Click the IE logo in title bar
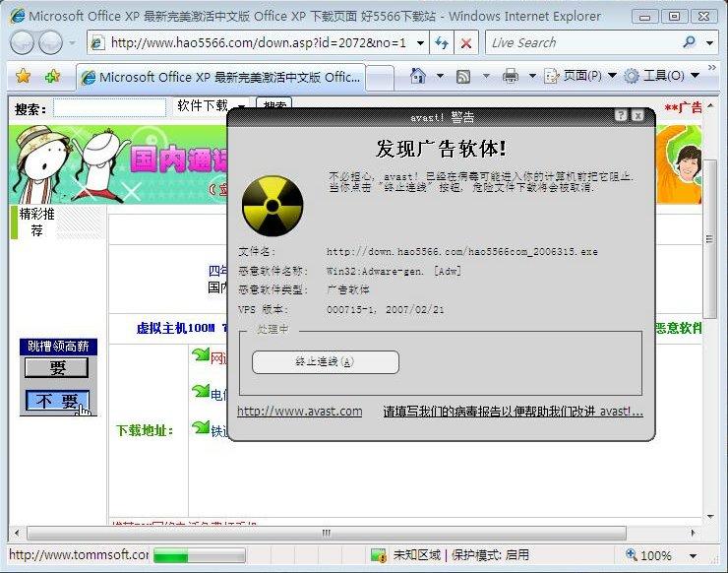Screen dimensions: 728x573 click(17, 16)
